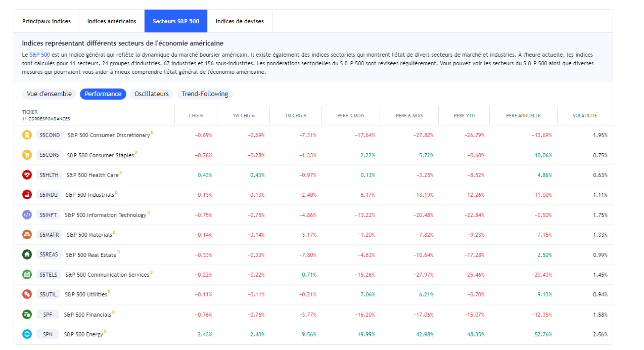Select the Vue d'ensemble view filter
This screenshot has width=644, height=350.
50,94
